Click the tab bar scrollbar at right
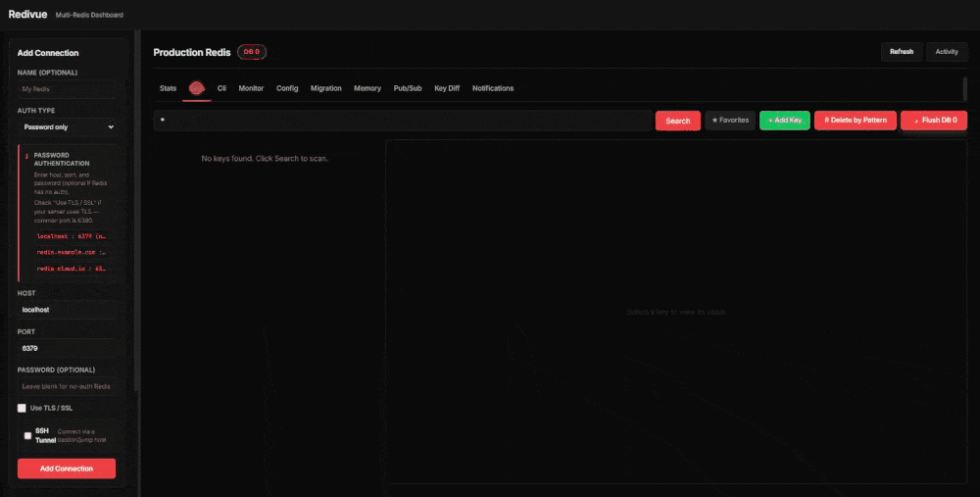This screenshot has width=980, height=497. coord(965,89)
